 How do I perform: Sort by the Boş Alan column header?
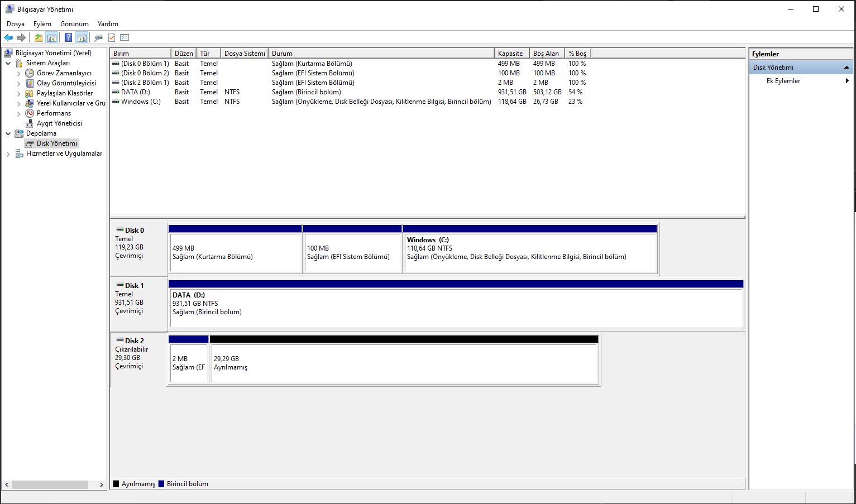(547, 54)
